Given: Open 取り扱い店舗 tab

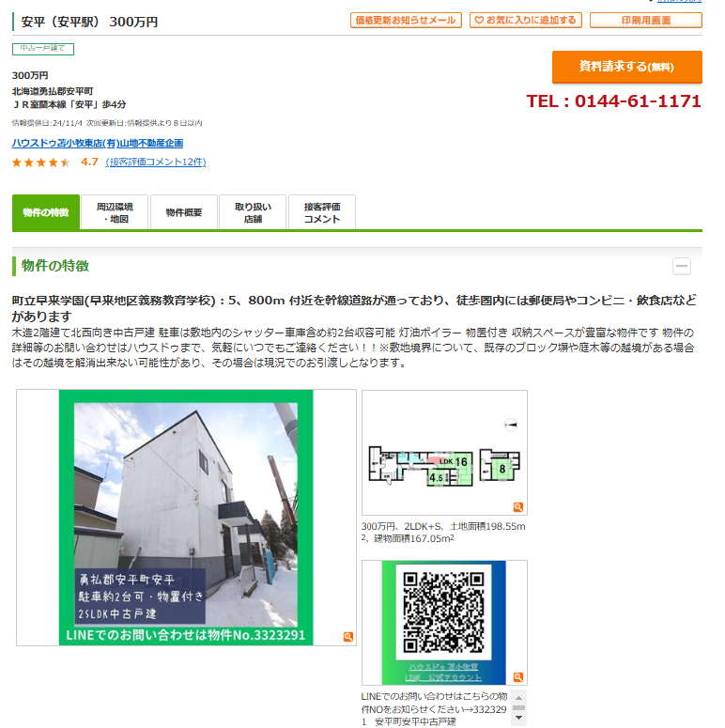Looking at the screenshot, I should click(253, 212).
